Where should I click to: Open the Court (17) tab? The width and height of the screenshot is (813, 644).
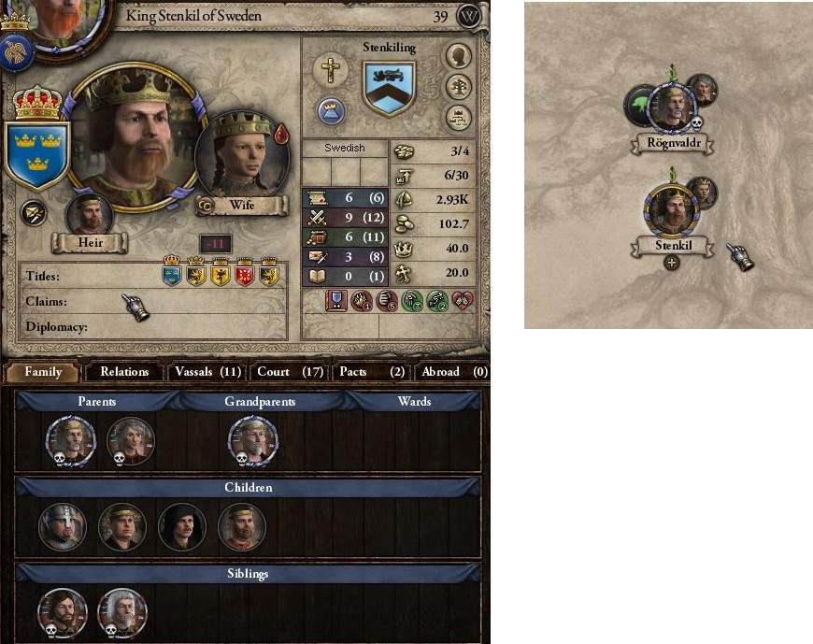click(290, 372)
